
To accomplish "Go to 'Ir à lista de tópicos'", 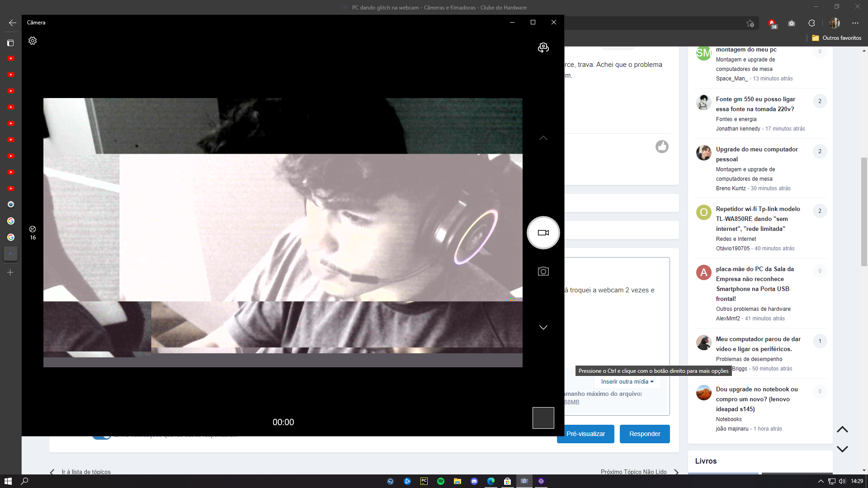I will pos(86,472).
